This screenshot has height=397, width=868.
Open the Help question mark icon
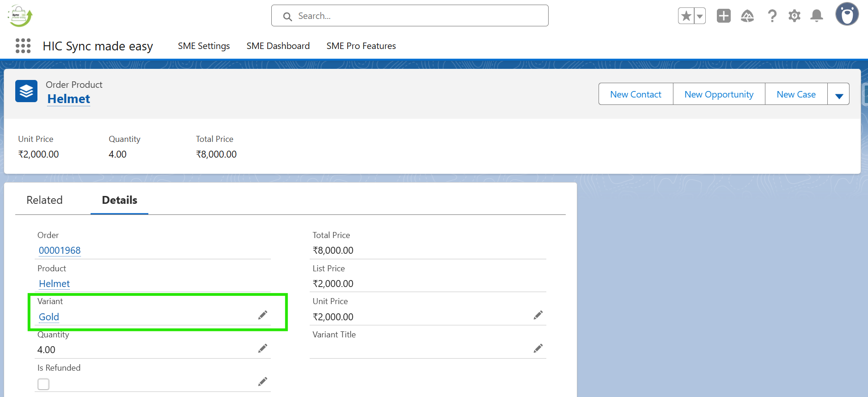pyautogui.click(x=772, y=16)
